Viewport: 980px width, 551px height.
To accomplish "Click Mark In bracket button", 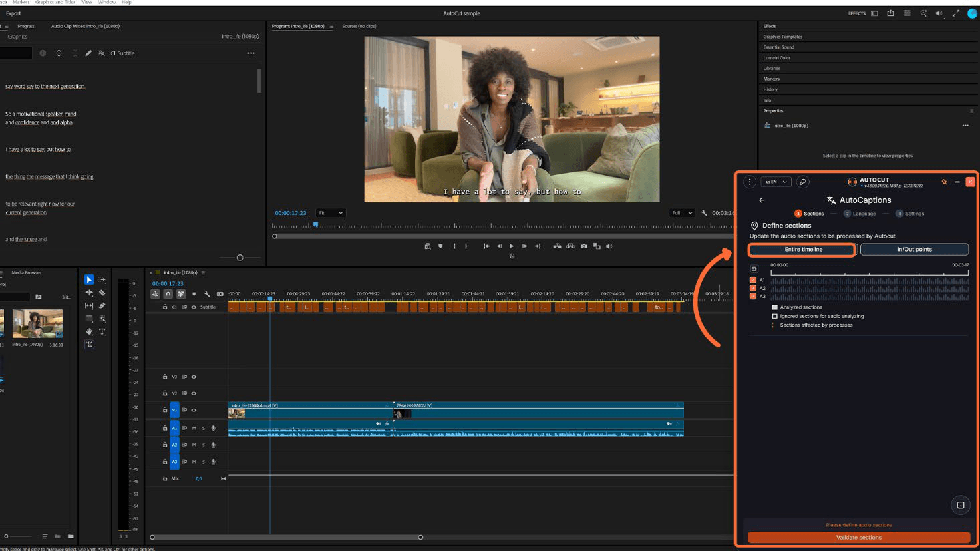I will coord(454,246).
